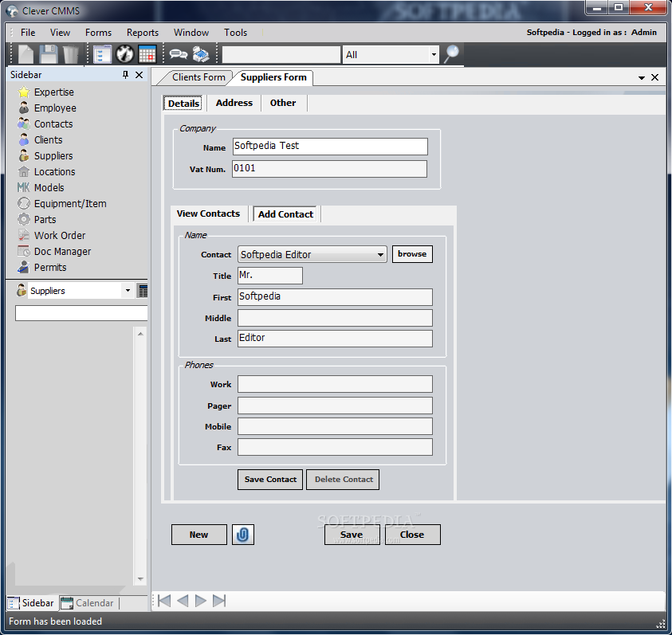
Task: Click the Contacts people icon in sidebar
Action: click(x=24, y=123)
